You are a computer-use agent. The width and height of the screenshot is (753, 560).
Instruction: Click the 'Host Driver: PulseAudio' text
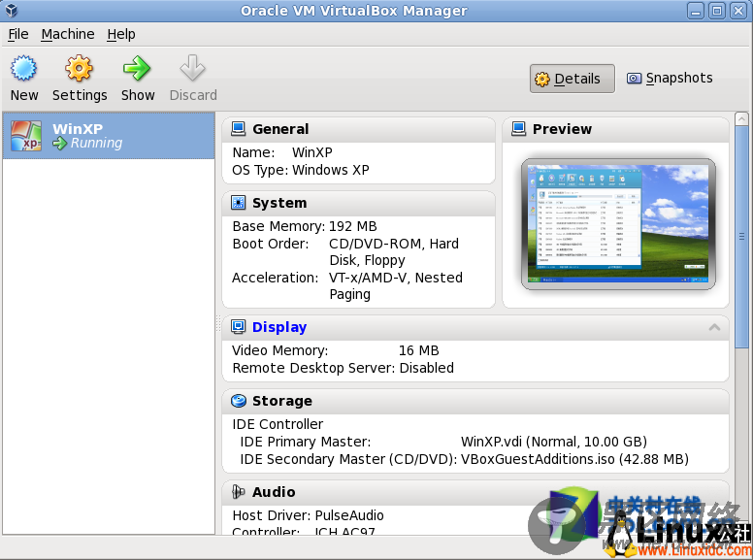tap(308, 515)
